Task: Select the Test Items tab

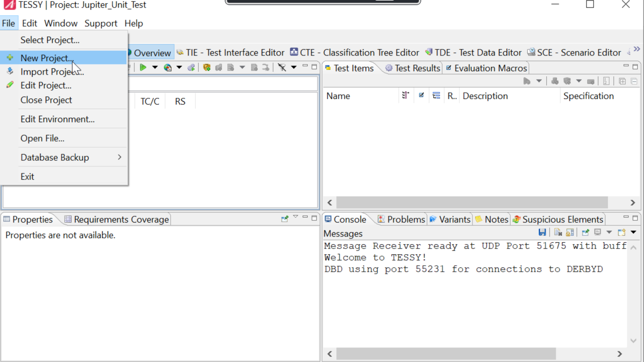Action: click(x=349, y=68)
